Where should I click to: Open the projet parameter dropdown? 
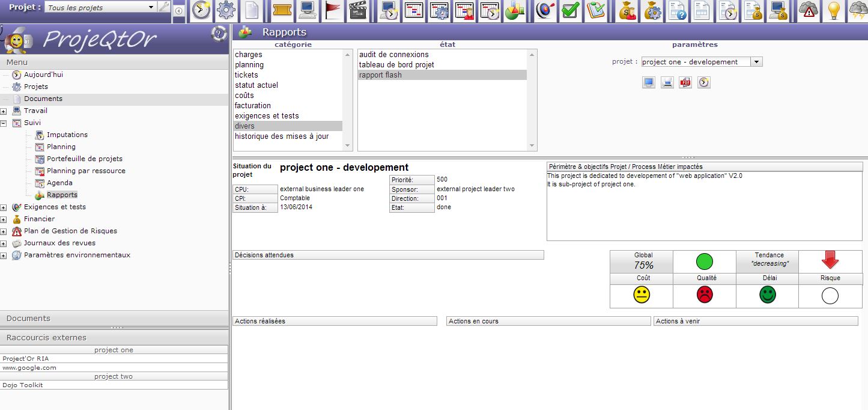pyautogui.click(x=756, y=62)
